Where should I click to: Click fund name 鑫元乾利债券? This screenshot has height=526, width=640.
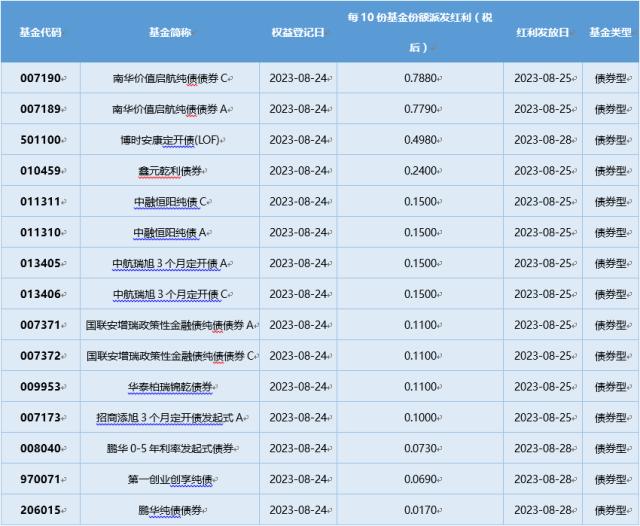point(170,171)
